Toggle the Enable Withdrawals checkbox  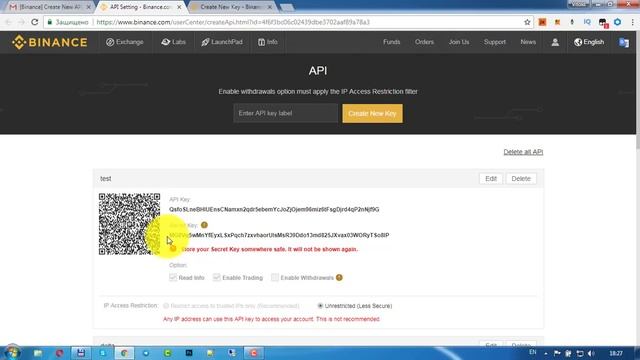(x=275, y=277)
